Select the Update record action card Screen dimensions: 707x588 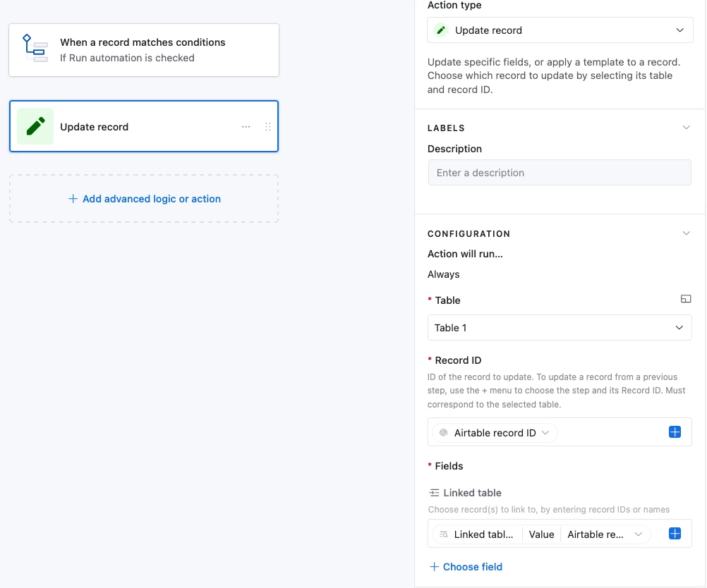(144, 126)
